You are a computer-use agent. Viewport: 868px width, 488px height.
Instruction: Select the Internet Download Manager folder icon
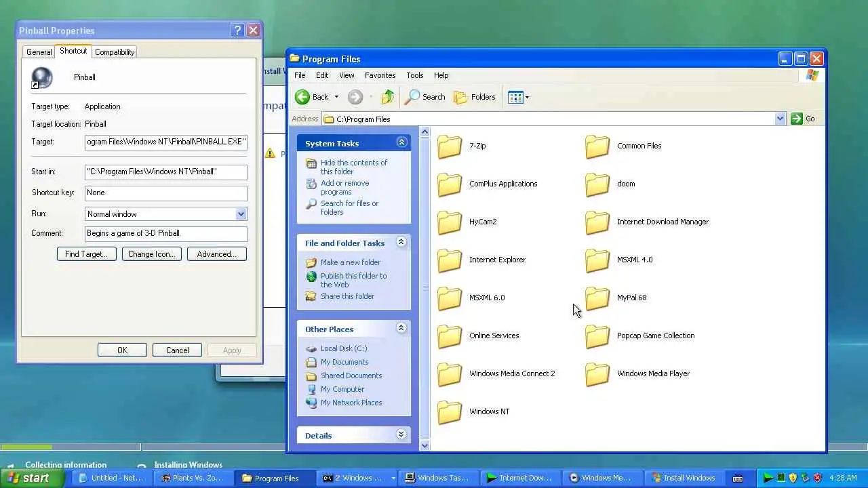point(597,222)
